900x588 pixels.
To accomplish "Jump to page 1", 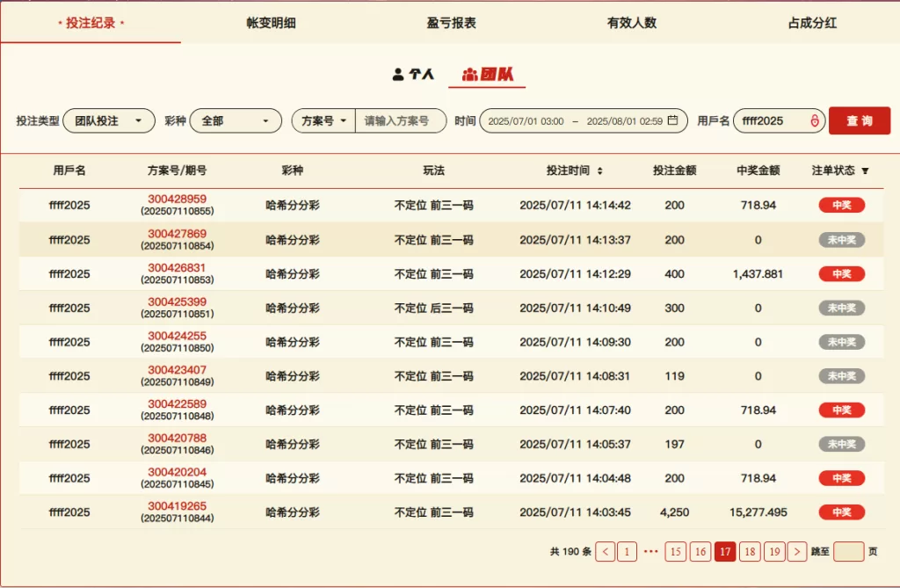I will click(x=627, y=552).
